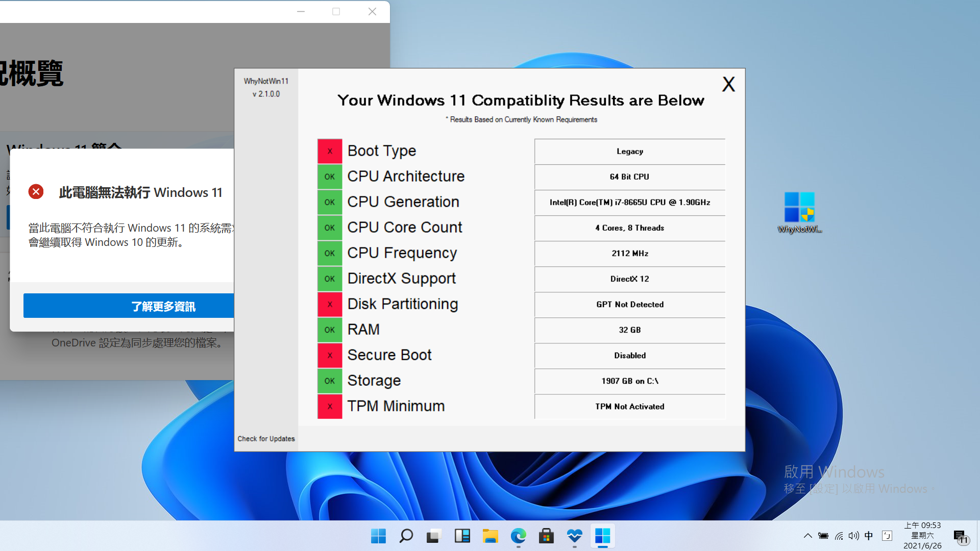Select the Legacy boot type result
The image size is (980, 551).
(x=630, y=152)
